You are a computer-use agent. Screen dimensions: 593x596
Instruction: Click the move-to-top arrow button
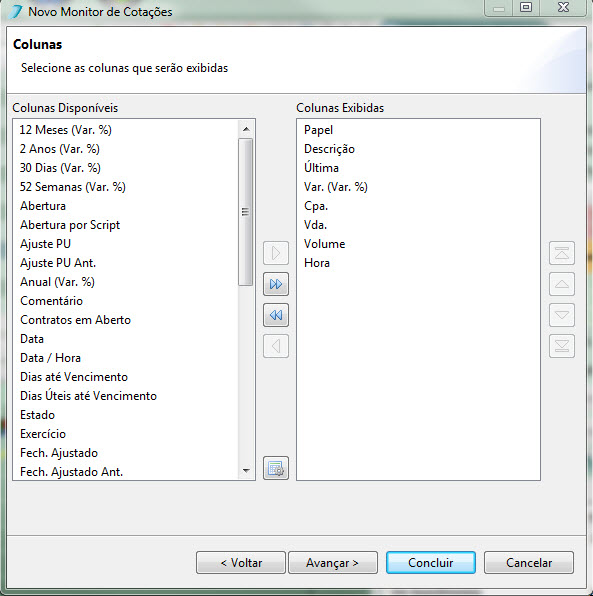[x=562, y=253]
